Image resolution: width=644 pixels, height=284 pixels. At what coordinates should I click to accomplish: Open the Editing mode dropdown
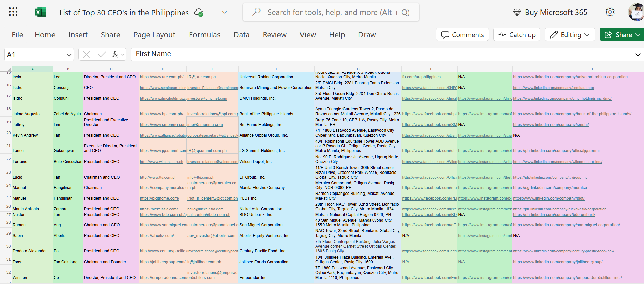[x=570, y=35]
